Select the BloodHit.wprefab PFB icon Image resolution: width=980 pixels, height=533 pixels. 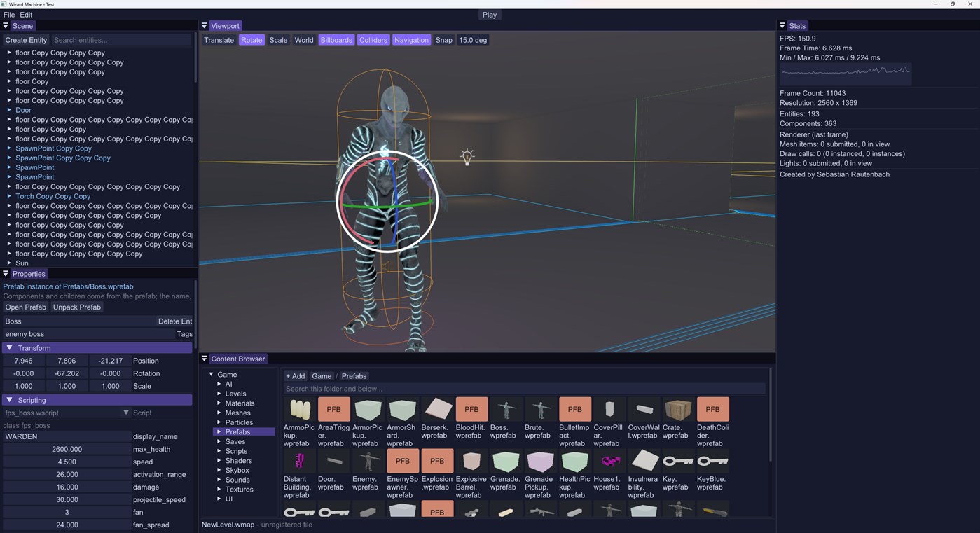tap(471, 410)
